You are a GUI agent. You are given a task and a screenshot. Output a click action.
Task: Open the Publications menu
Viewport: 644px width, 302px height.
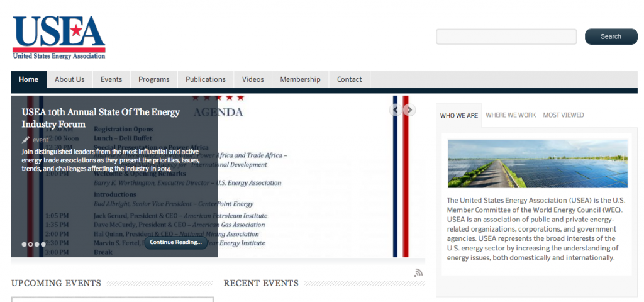[x=206, y=79]
